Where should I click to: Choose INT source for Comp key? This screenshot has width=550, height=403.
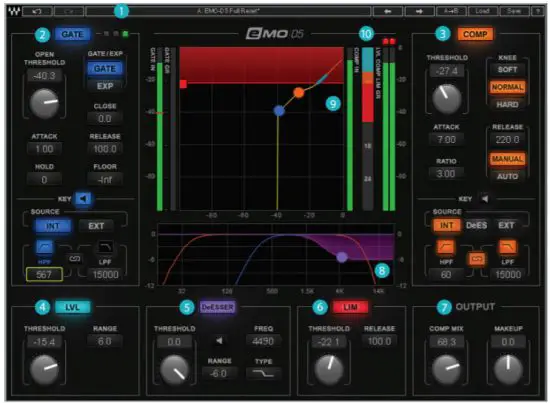coord(446,225)
